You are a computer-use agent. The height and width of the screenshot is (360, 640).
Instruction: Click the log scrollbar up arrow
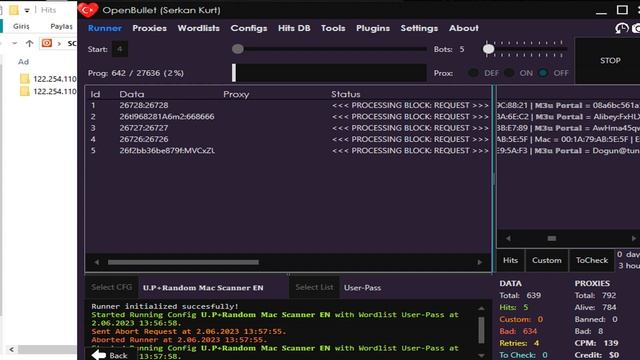coord(481,309)
